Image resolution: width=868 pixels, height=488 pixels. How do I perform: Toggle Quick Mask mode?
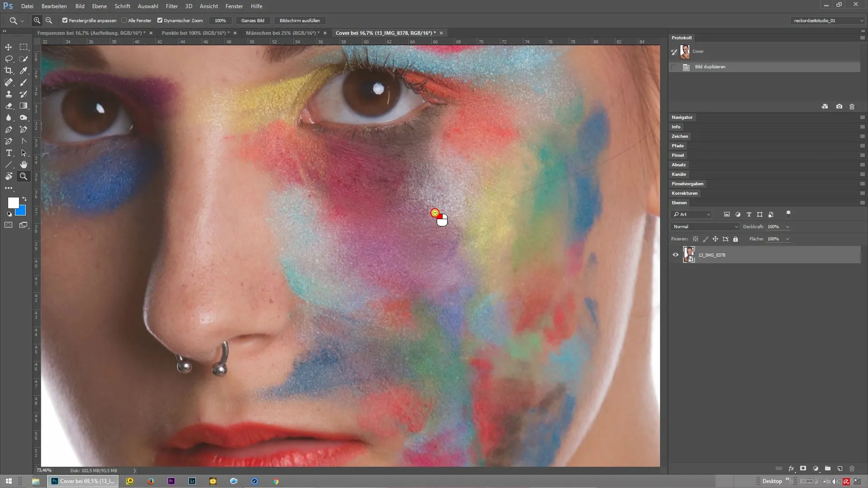[9, 225]
